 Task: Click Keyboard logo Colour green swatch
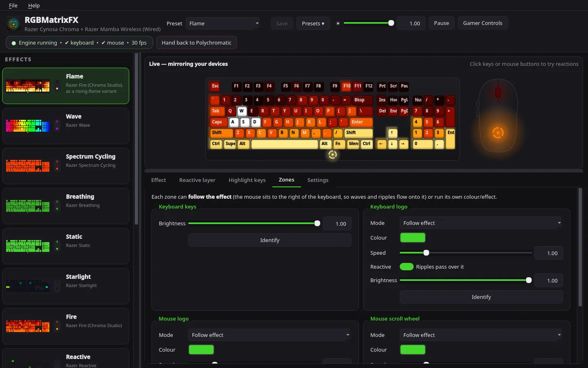[413, 238]
